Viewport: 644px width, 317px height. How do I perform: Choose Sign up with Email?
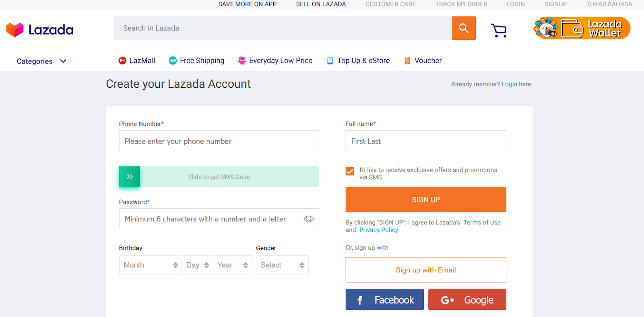[x=426, y=270]
